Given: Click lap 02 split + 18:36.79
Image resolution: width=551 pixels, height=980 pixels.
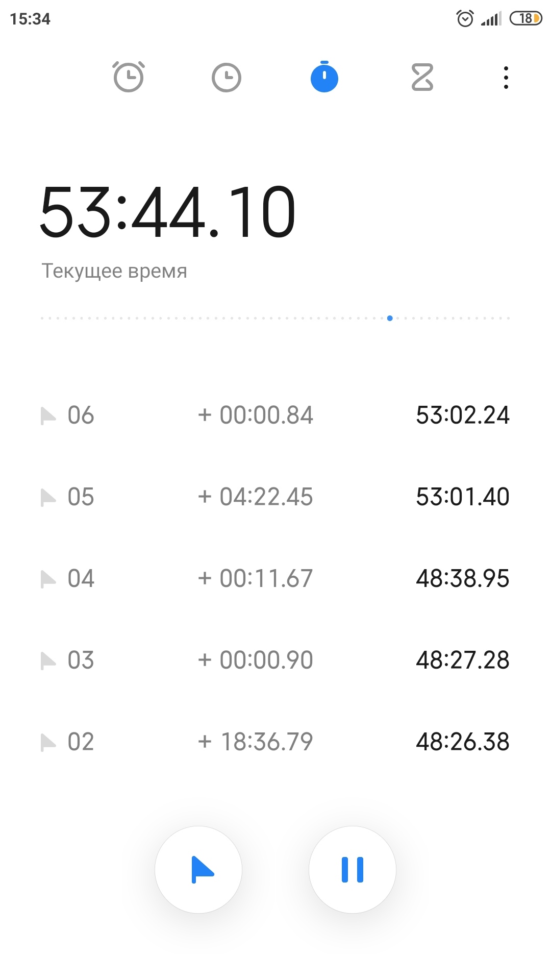Looking at the screenshot, I should 256,742.
